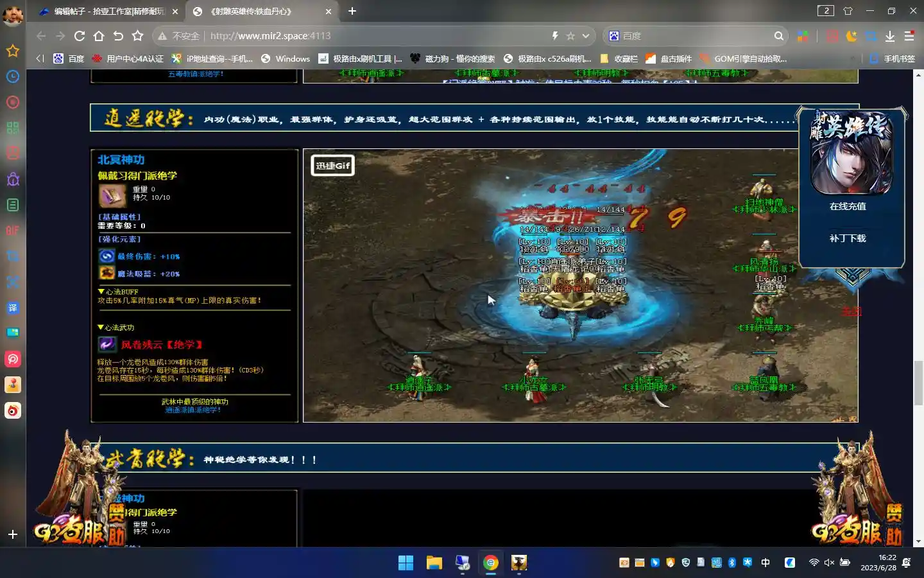Click the search magnifier icon in Baidu box

pyautogui.click(x=778, y=36)
